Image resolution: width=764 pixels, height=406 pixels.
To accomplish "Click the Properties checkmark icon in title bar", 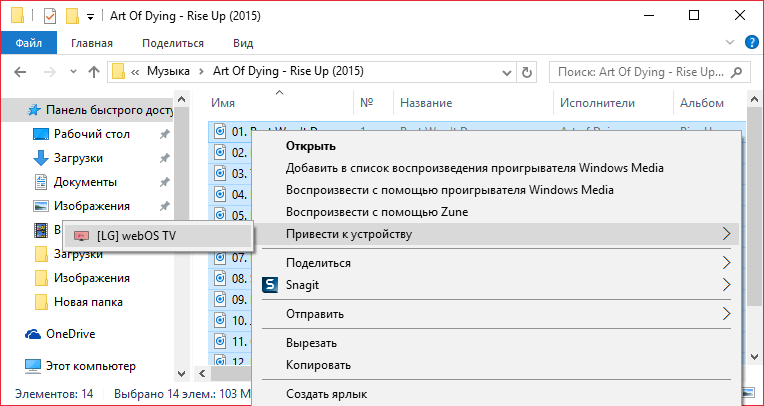I will click(x=50, y=16).
